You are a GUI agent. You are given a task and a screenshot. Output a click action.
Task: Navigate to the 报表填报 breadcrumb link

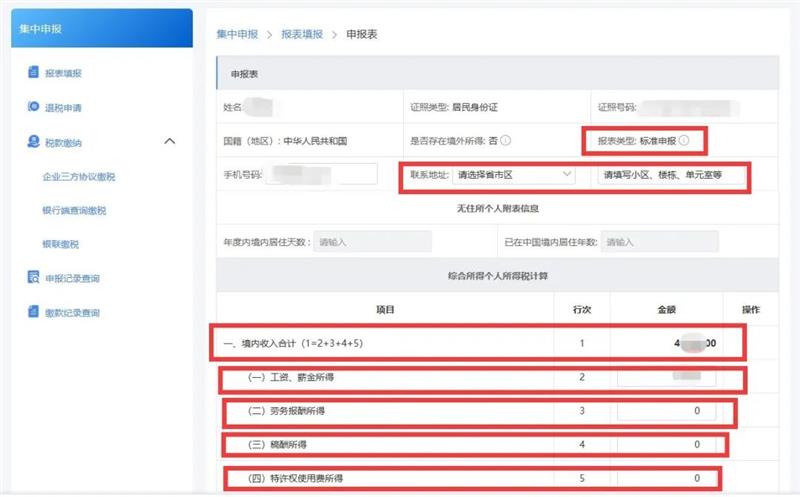point(302,34)
